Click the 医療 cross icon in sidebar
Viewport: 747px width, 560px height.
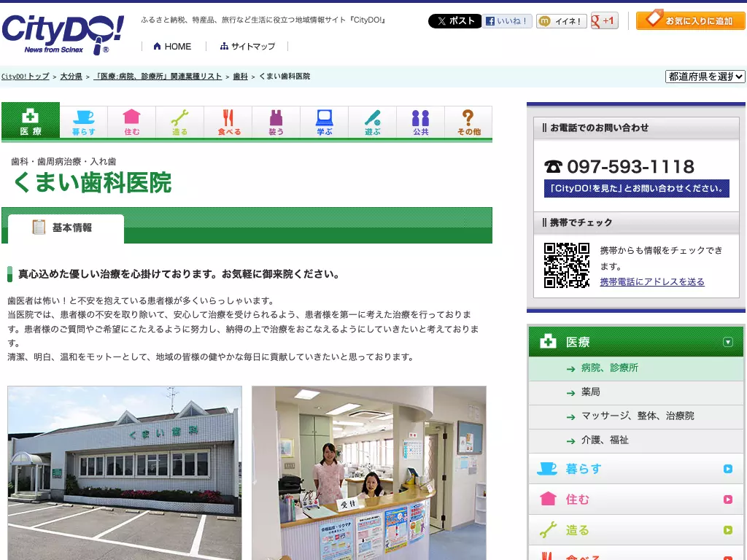(548, 341)
